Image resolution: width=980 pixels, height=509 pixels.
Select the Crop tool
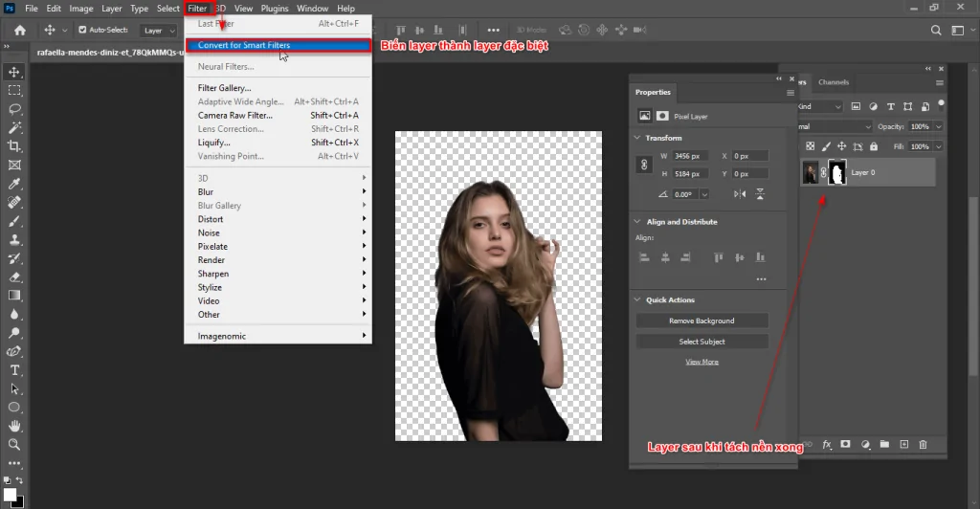click(x=14, y=146)
